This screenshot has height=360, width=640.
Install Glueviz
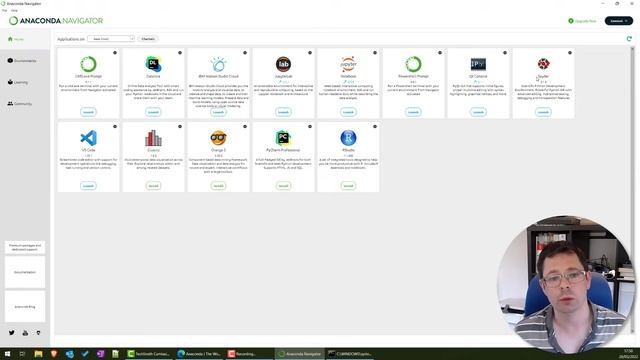[153, 186]
